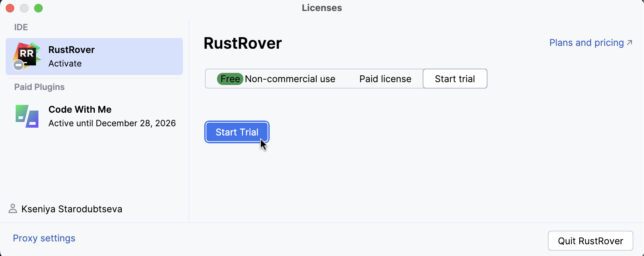The height and width of the screenshot is (256, 644).
Task: Select the Code With Me plugin entry
Action: click(x=94, y=116)
